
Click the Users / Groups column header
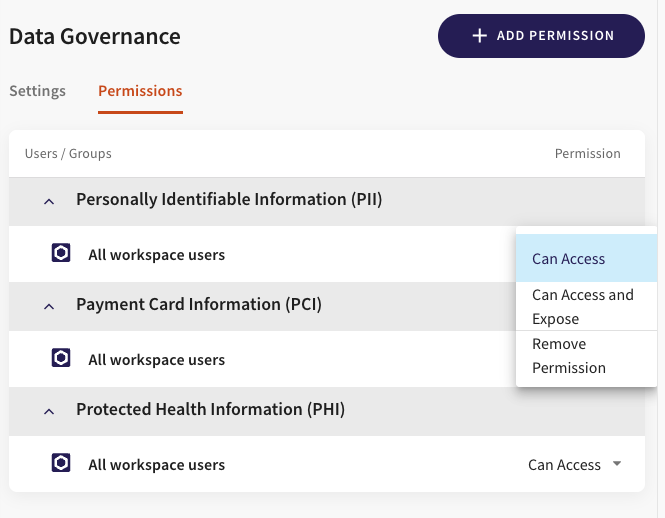tap(68, 154)
